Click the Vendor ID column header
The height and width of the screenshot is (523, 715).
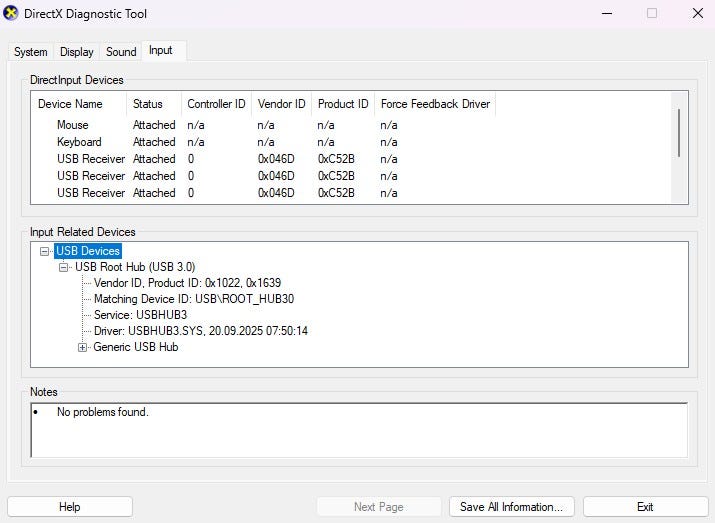(281, 104)
